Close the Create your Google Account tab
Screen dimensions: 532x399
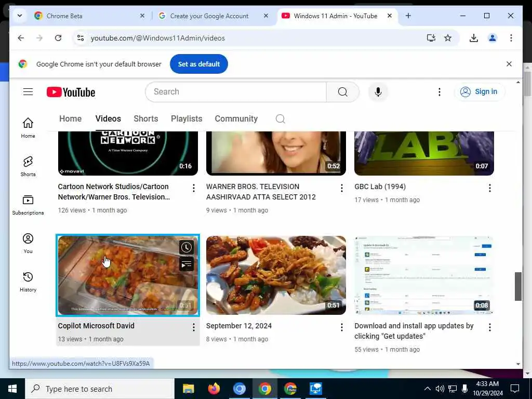click(x=266, y=16)
